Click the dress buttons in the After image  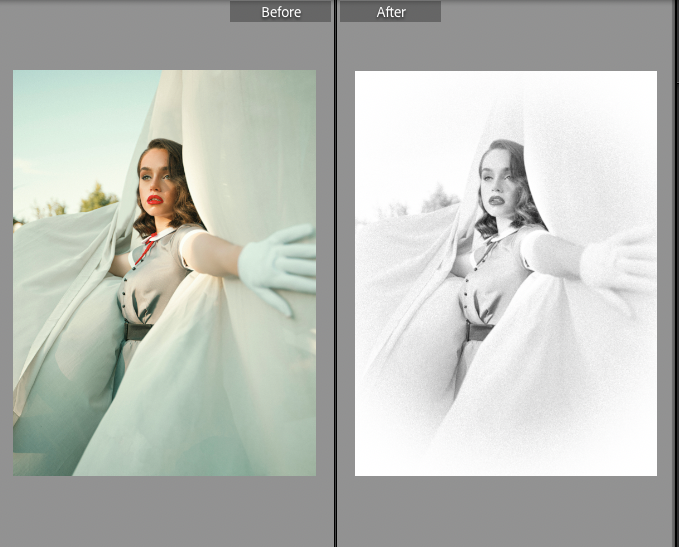tap(465, 295)
